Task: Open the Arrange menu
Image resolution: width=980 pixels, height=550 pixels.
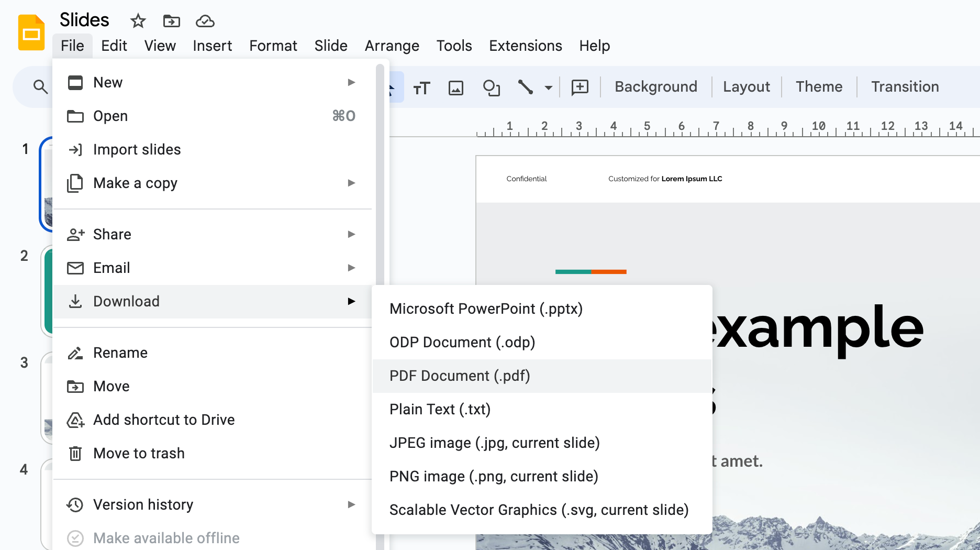Action: click(392, 46)
